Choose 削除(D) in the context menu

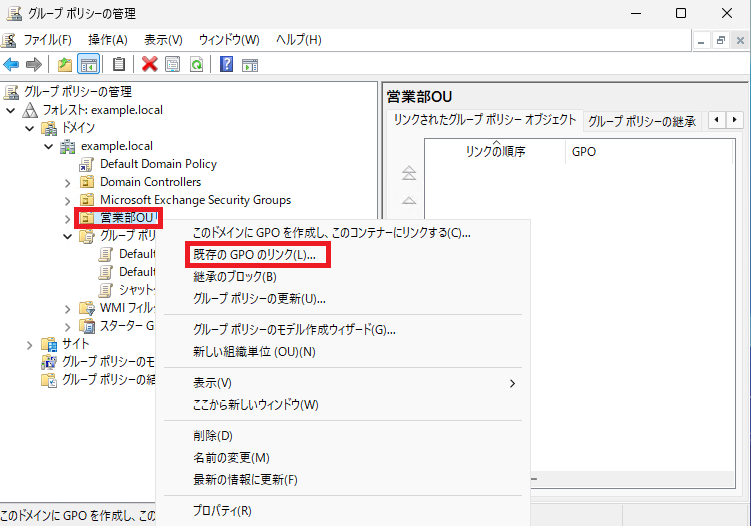click(x=343, y=436)
